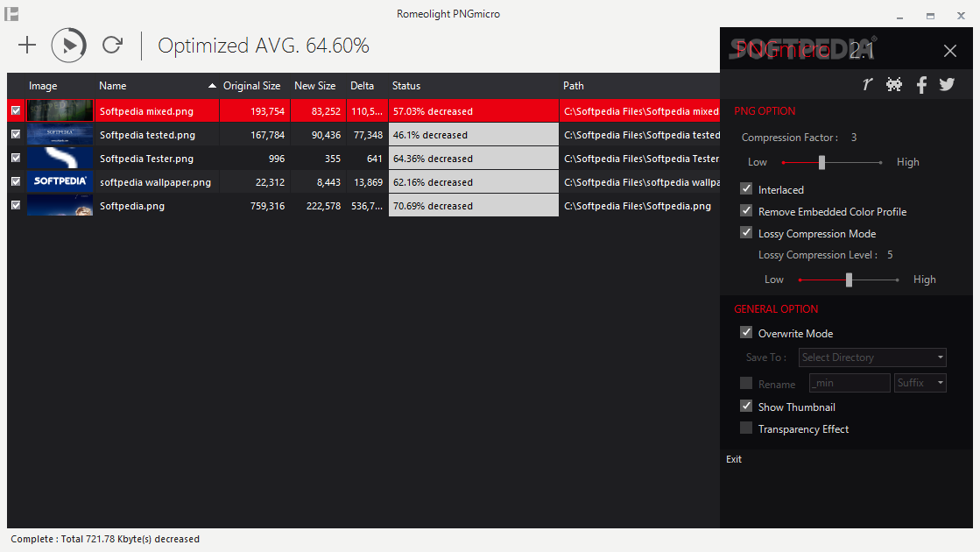Adjust the Compression Factor slider
Screen dimensions: 980x552
(x=821, y=163)
